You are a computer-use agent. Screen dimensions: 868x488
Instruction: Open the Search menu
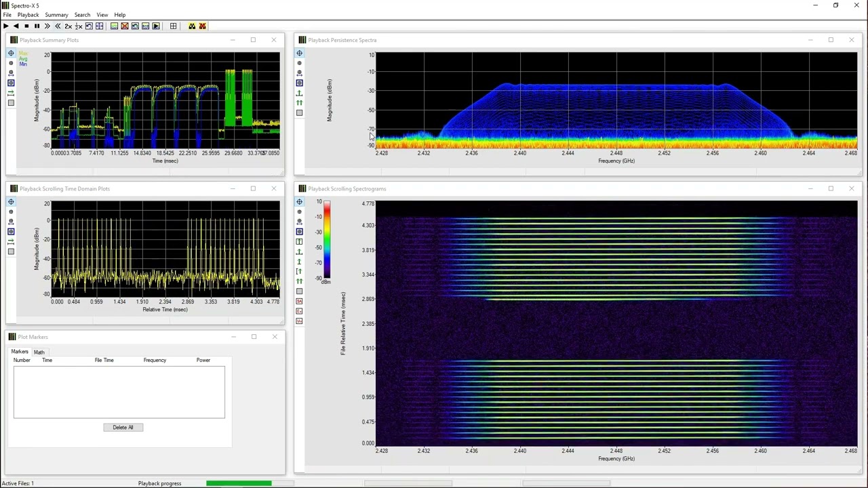82,14
